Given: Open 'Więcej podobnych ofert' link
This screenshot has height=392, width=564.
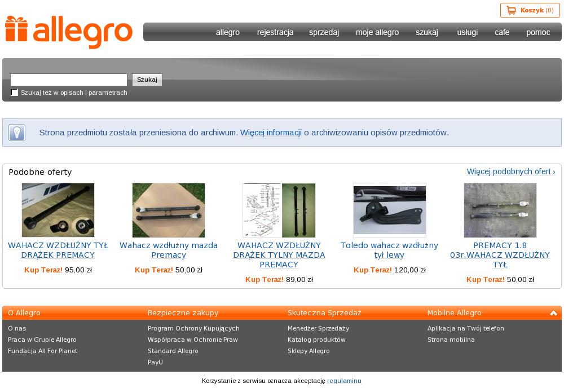Looking at the screenshot, I should [x=511, y=171].
